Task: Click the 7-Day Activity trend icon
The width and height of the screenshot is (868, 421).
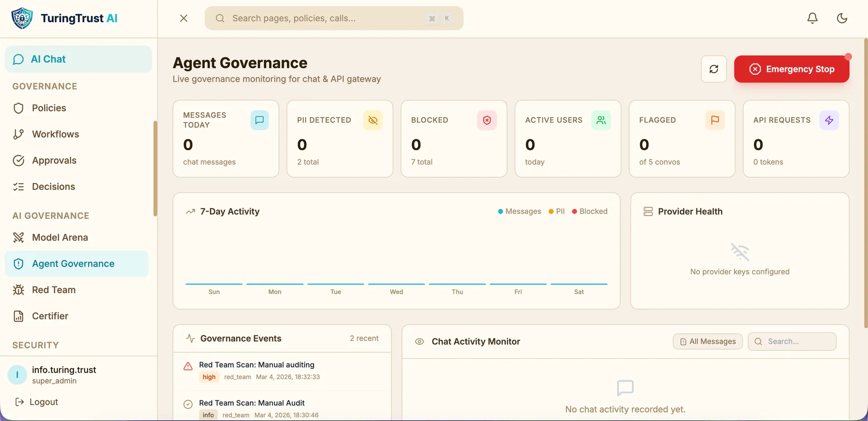Action: coord(190,212)
